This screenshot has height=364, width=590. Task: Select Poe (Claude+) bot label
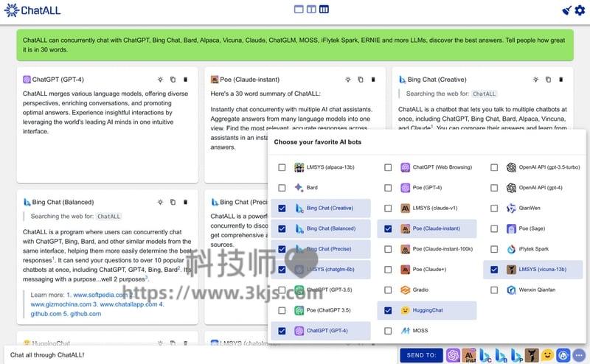(x=429, y=269)
